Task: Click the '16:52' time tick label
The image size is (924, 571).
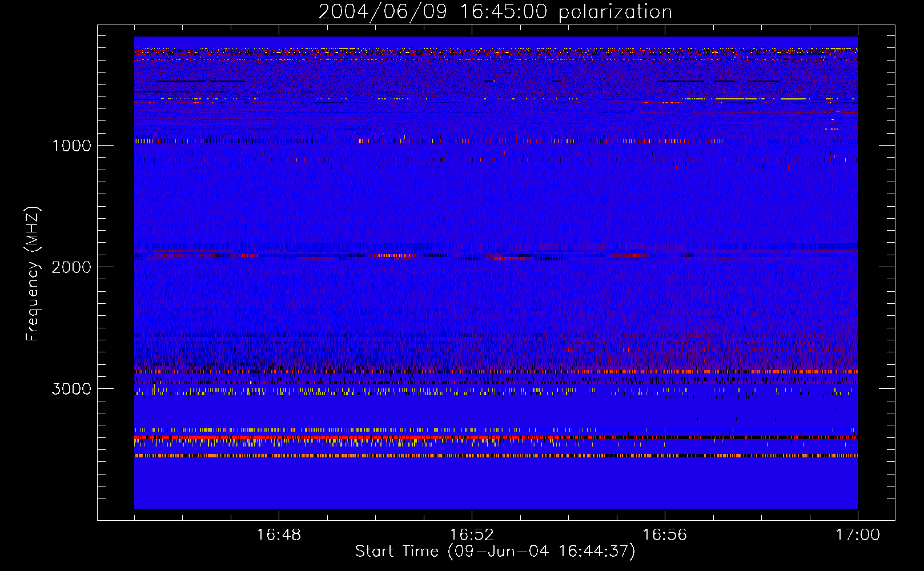Action: [x=472, y=535]
